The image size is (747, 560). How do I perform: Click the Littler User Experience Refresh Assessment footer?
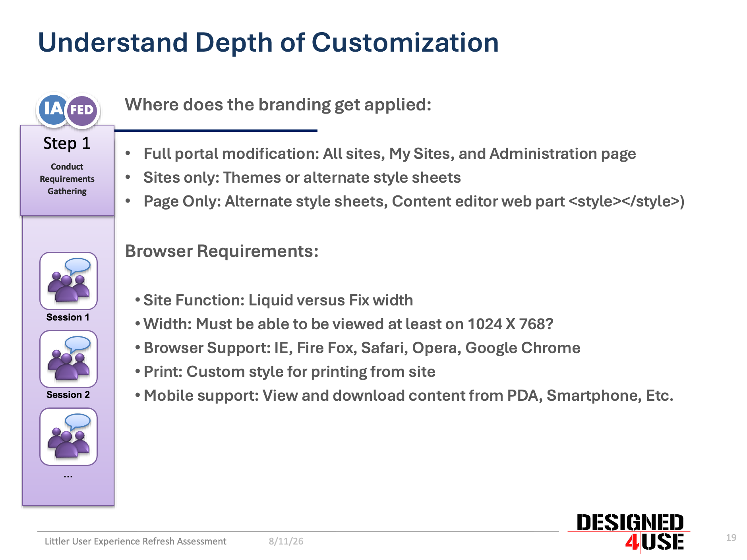coord(135,541)
